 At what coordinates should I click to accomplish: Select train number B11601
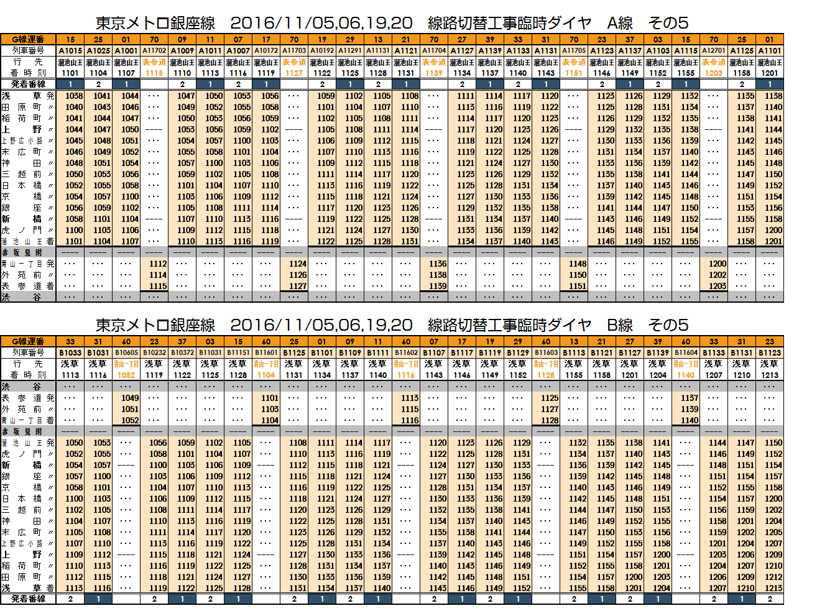266,352
